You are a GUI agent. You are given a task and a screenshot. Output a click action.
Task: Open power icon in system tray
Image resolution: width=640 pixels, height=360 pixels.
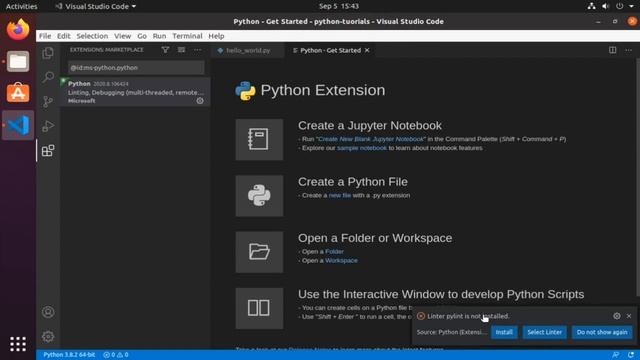pyautogui.click(x=620, y=6)
